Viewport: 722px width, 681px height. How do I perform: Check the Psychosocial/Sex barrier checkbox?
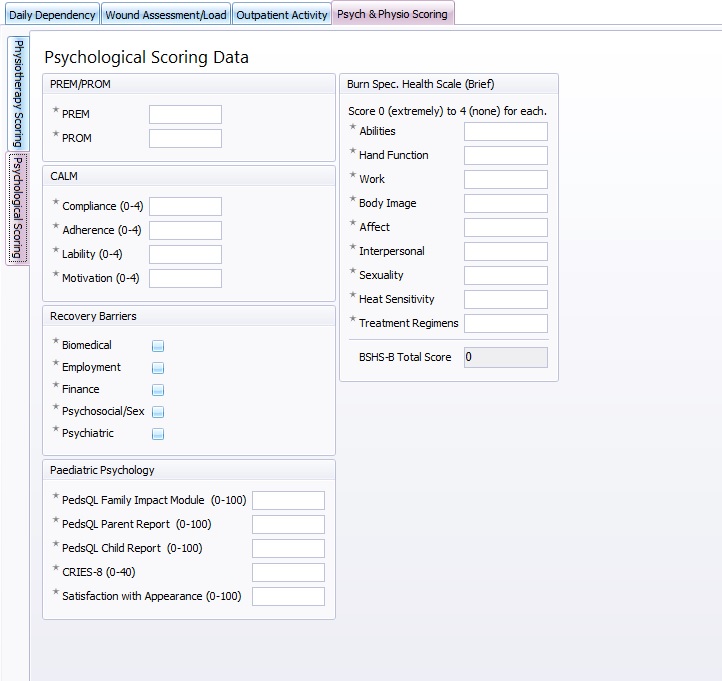[x=158, y=412]
